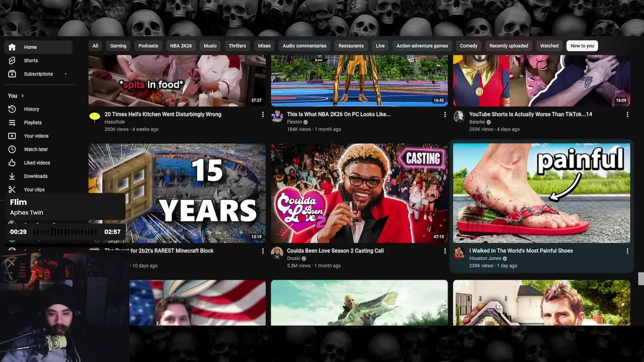Open 2b2t's RAREST Minecraft Block title

click(159, 250)
